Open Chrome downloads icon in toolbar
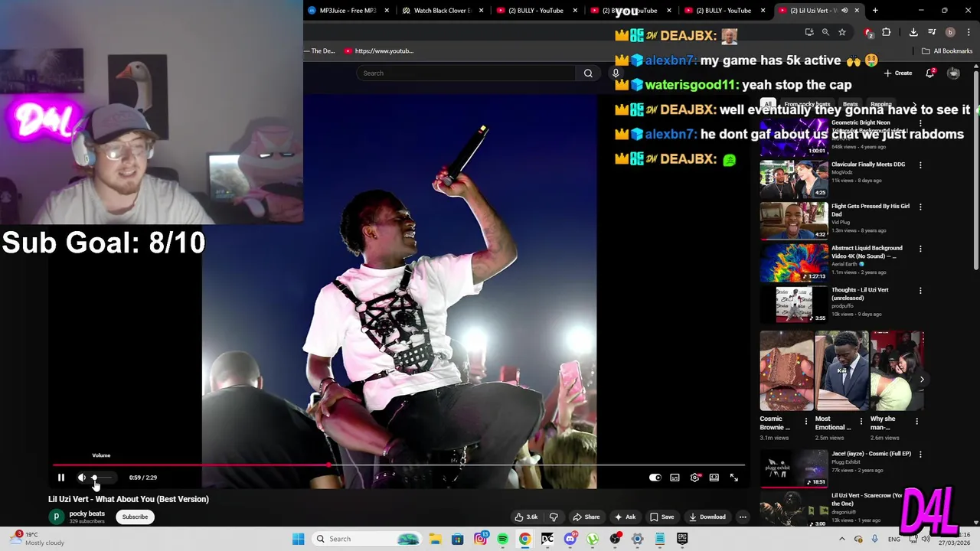 (x=913, y=32)
